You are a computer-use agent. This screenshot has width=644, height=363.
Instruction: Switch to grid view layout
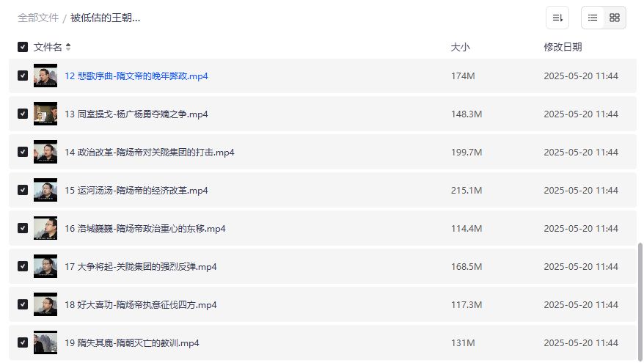(615, 18)
